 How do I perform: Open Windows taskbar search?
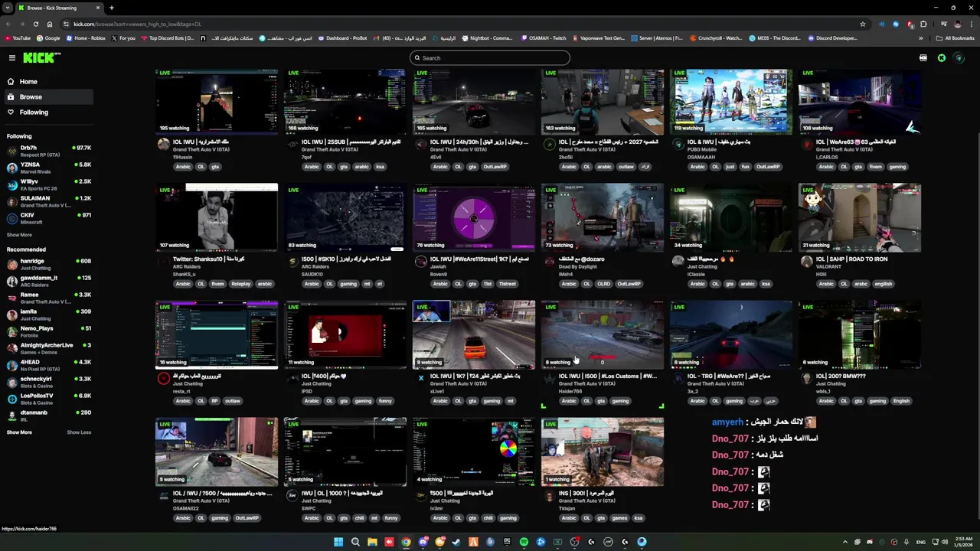[x=355, y=542]
